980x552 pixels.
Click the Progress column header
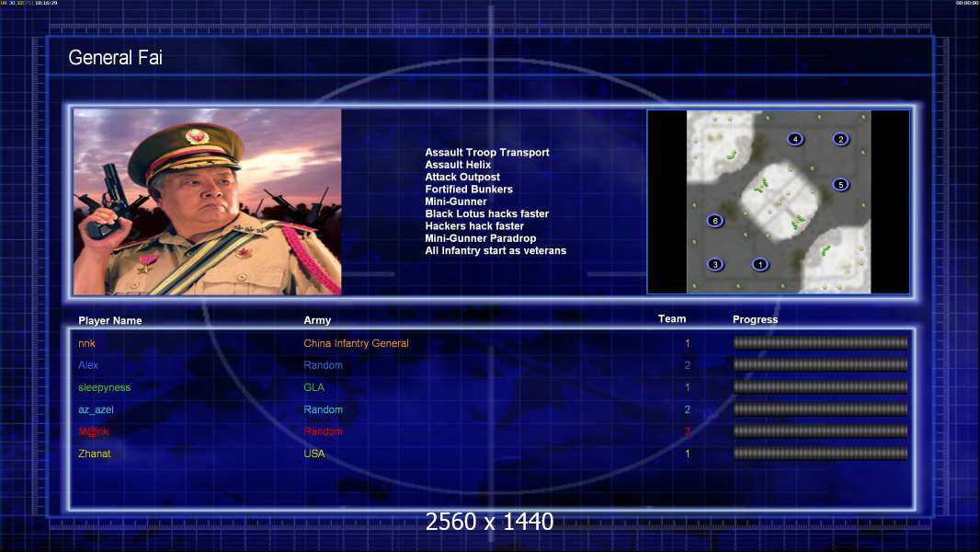point(755,319)
